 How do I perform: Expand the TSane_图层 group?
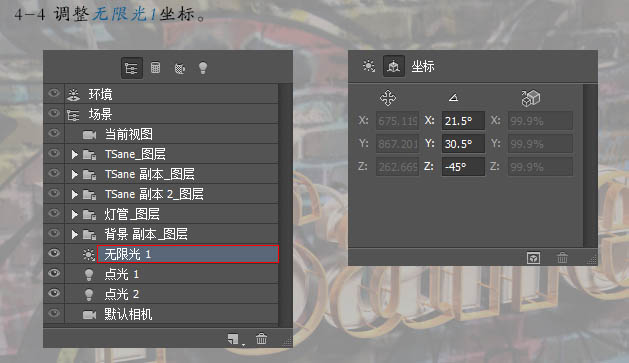click(74, 154)
